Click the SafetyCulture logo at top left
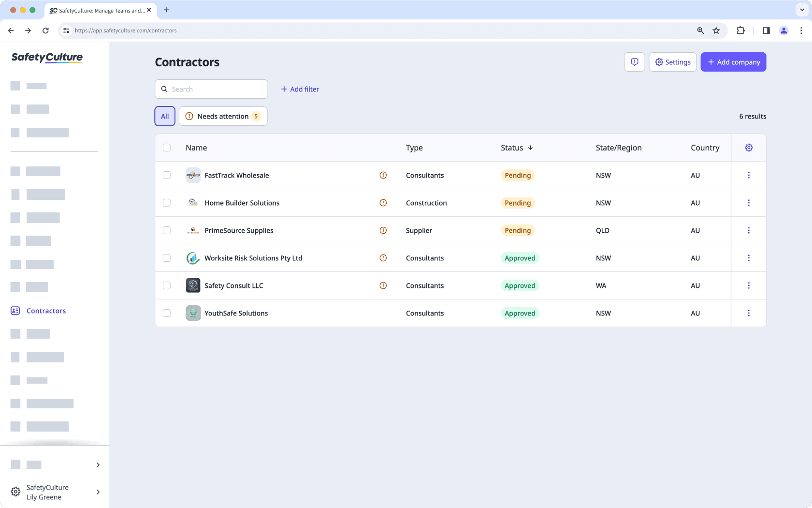The height and width of the screenshot is (508, 812). 46,58
